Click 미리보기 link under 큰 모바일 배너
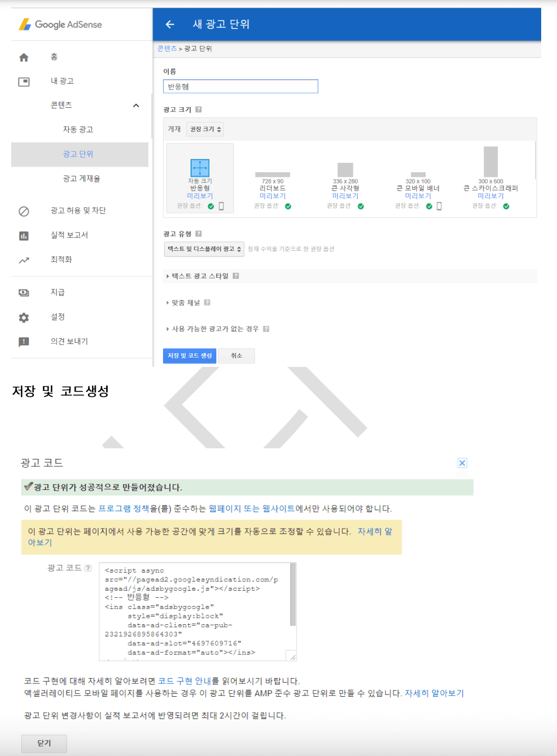 point(418,196)
